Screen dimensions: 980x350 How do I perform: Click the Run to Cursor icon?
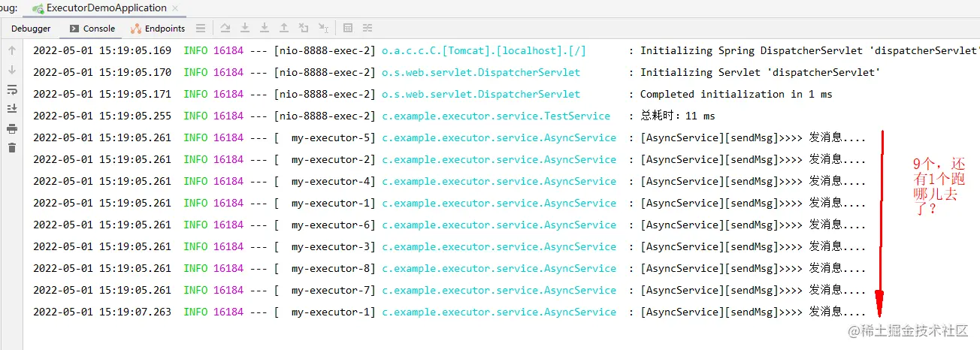323,29
